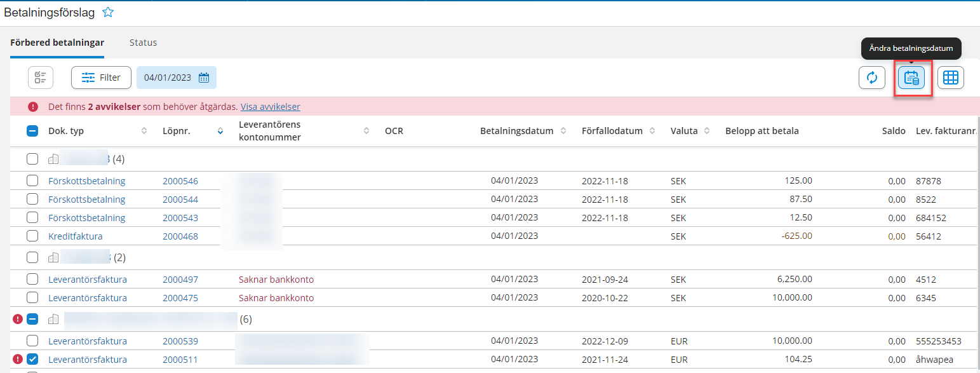Open the Filter button
Viewport: 980px width, 373px height.
(x=101, y=78)
